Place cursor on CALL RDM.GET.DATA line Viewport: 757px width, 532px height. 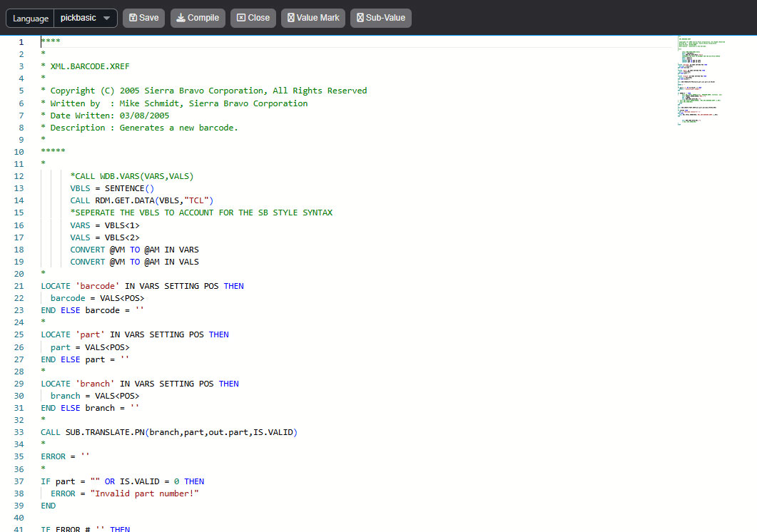tap(141, 200)
